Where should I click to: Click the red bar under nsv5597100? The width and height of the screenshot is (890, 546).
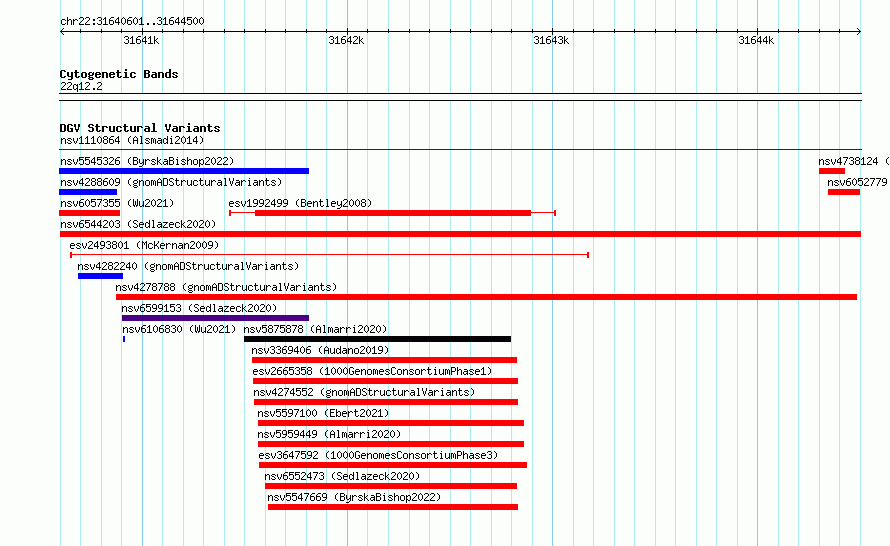point(391,423)
